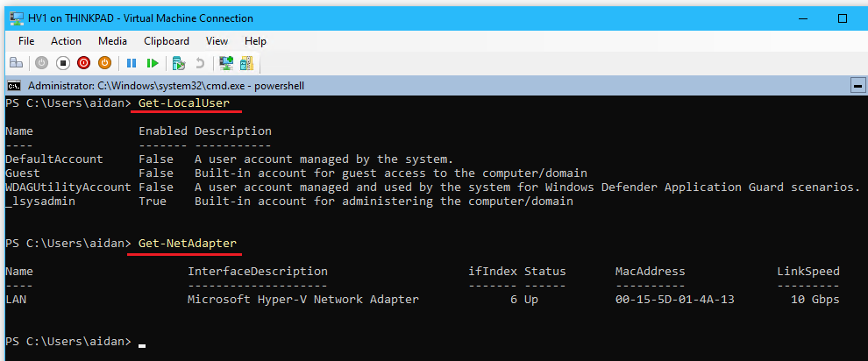Click the last toolbar icon after enhanced session
Viewport: 868px width, 361px height.
click(x=246, y=63)
